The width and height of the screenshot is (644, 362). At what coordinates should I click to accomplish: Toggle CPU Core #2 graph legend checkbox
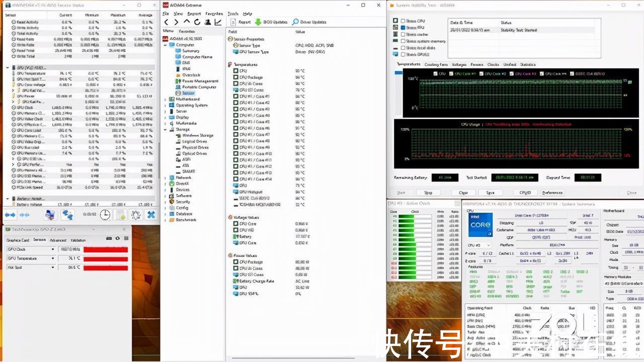[481, 73]
